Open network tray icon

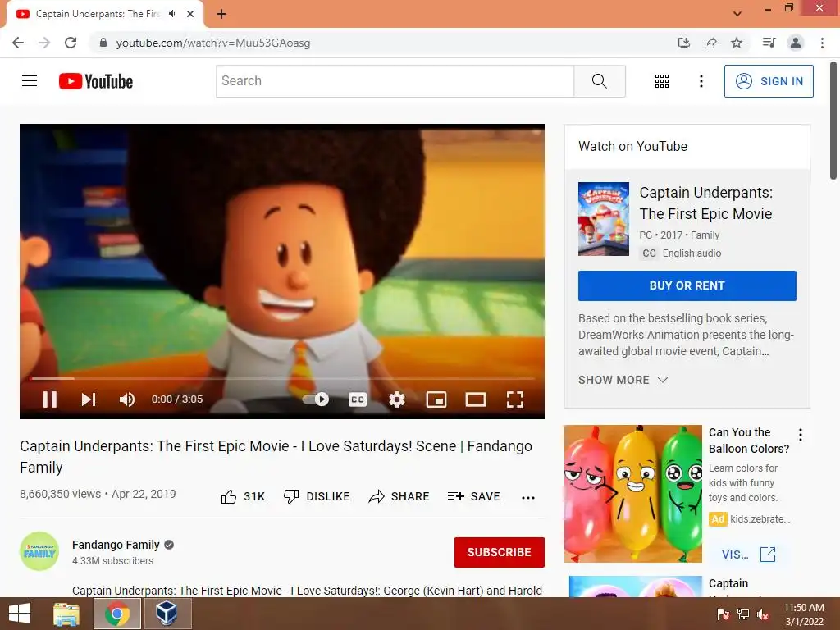pos(743,614)
